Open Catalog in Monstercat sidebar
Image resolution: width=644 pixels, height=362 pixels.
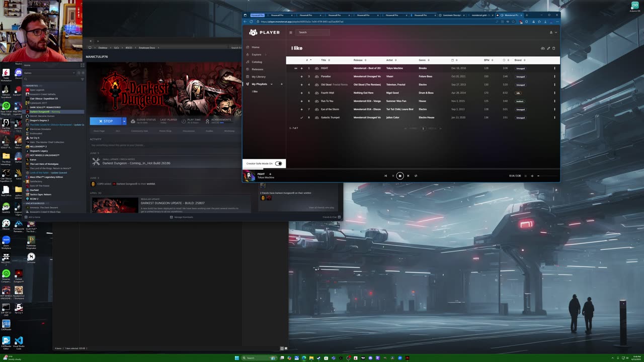tap(257, 62)
